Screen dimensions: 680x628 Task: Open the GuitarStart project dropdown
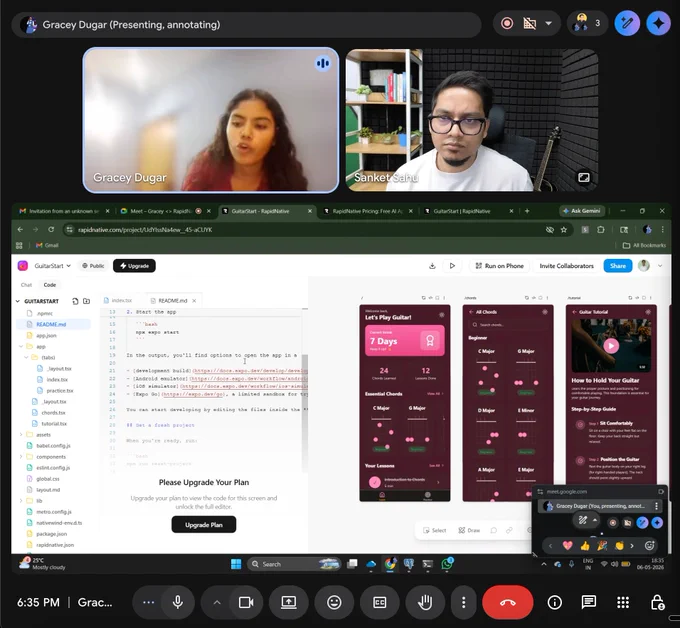coord(52,266)
